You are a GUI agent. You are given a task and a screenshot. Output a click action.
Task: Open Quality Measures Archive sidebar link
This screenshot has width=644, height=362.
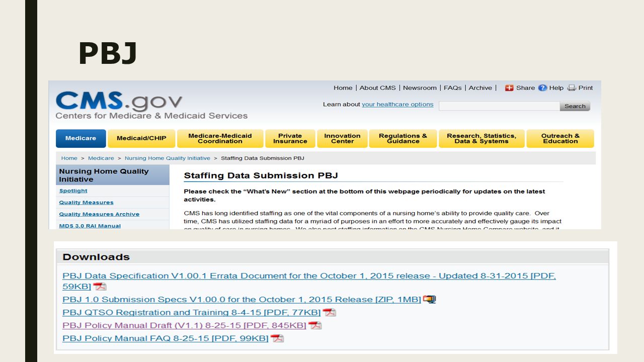click(99, 214)
